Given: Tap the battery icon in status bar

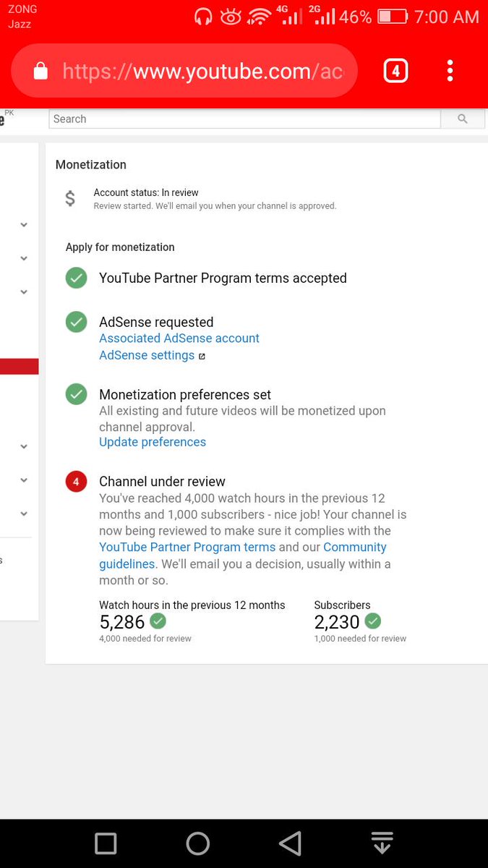Looking at the screenshot, I should coord(393,16).
